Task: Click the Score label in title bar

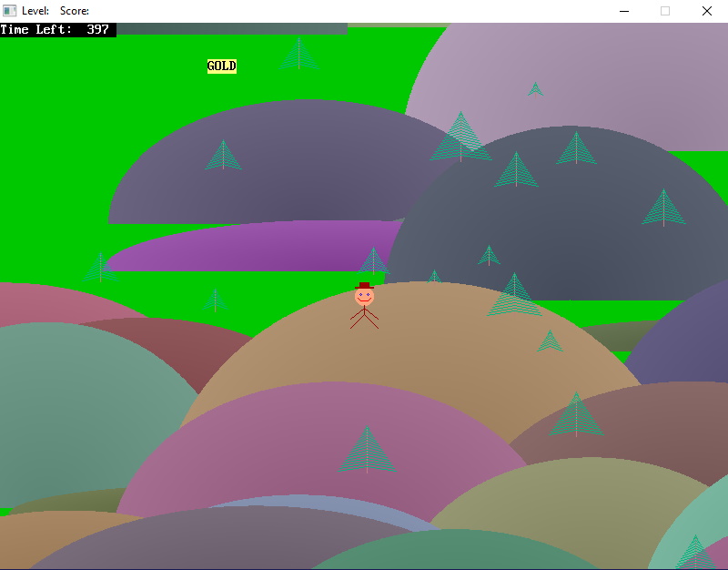Action: 75,11
